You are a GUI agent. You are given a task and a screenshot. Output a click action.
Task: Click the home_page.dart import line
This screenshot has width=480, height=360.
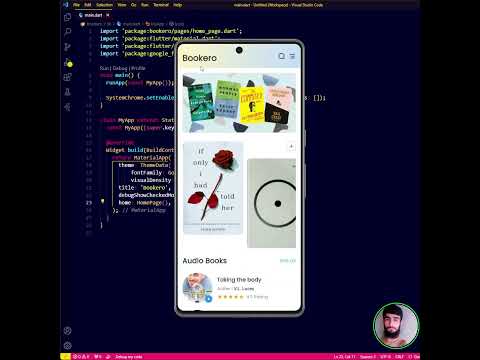pos(171,31)
